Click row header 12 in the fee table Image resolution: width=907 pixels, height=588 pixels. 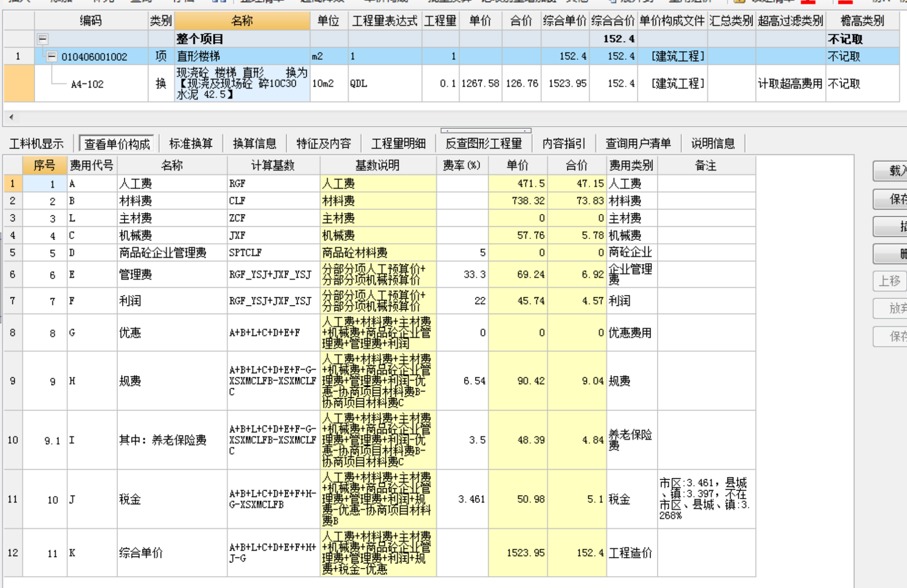[x=13, y=553]
